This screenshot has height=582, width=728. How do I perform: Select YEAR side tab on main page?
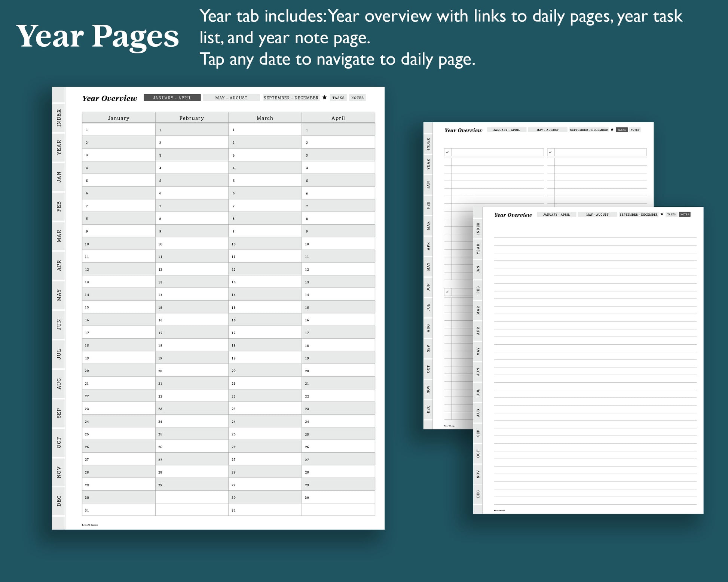tap(59, 147)
